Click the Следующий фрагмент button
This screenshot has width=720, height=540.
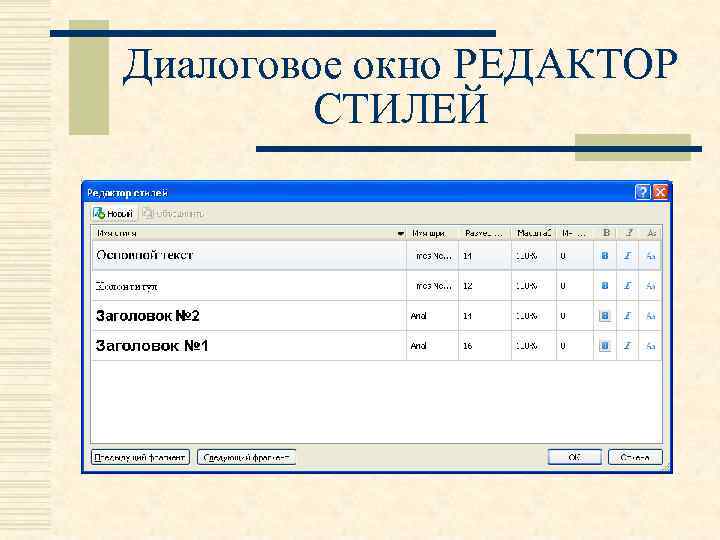click(247, 457)
